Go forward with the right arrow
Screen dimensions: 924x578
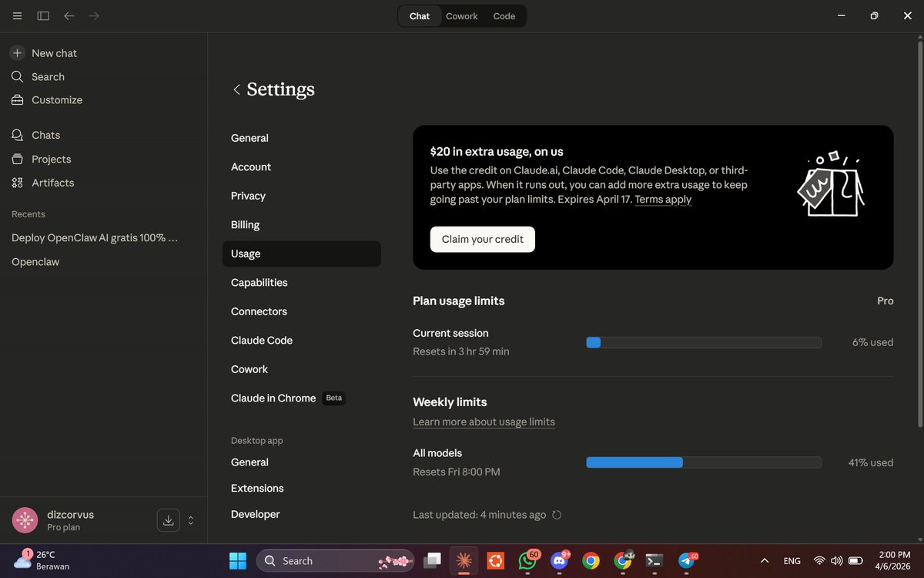[x=94, y=15]
